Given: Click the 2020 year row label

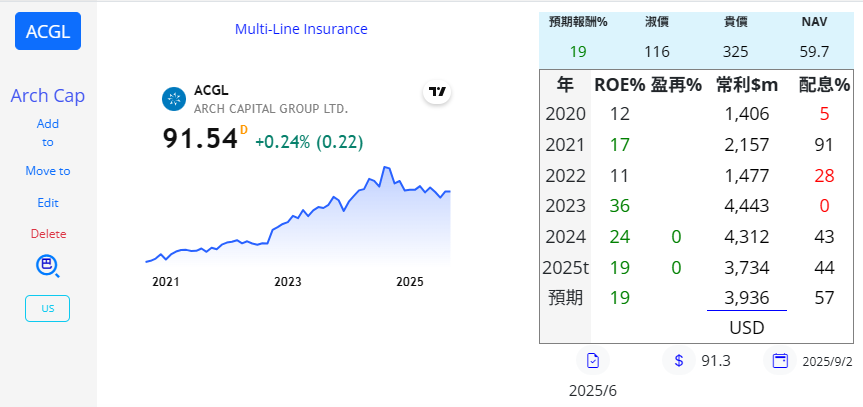Looking at the screenshot, I should [x=565, y=115].
